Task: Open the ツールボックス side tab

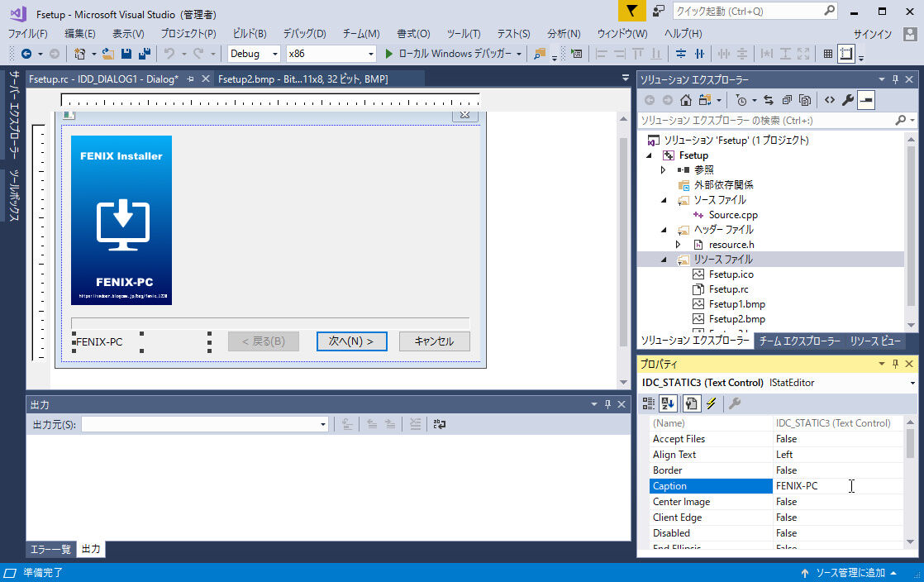Action: (14, 195)
